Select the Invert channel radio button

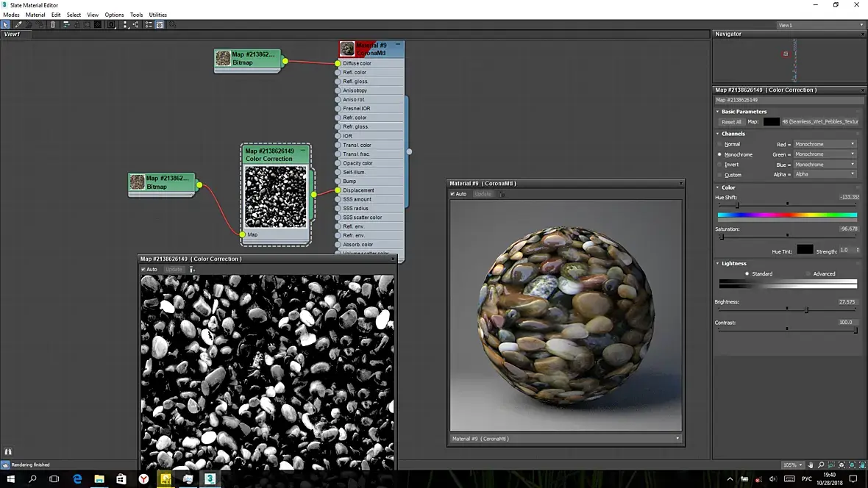coord(720,165)
